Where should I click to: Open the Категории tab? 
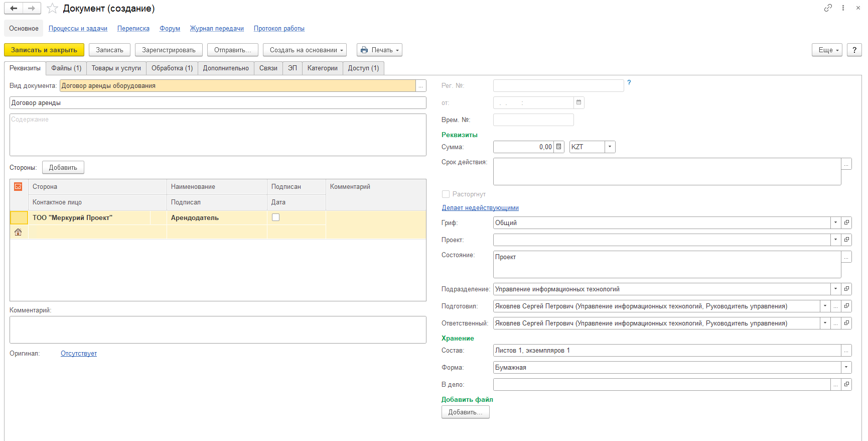pos(322,68)
